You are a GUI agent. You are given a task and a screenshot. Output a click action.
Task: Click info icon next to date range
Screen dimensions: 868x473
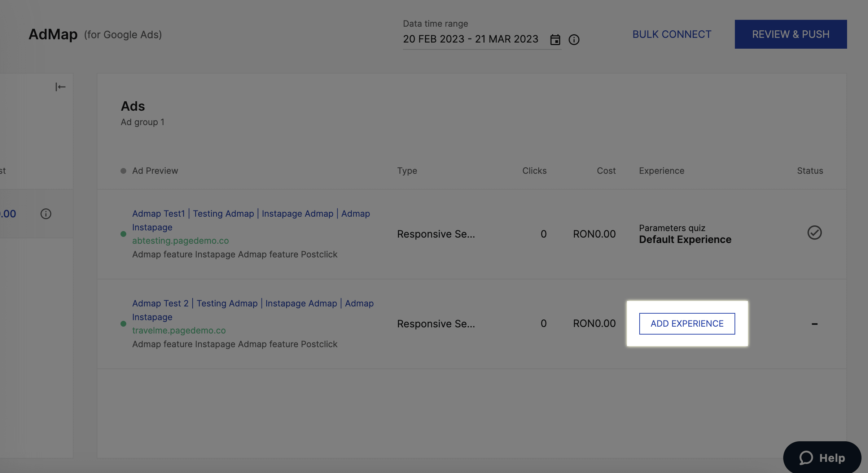click(574, 39)
